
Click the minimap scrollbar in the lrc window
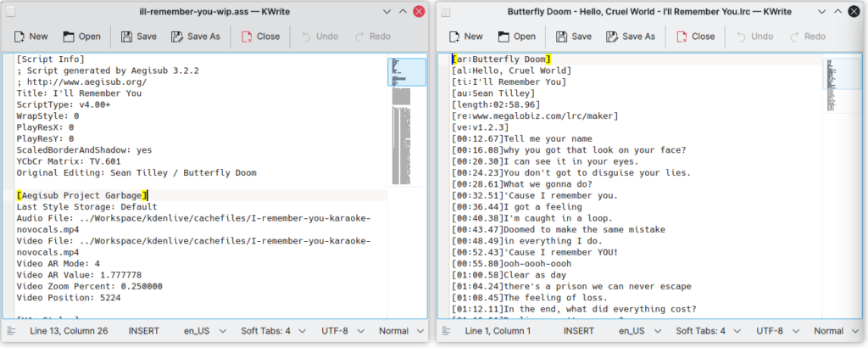pyautogui.click(x=842, y=186)
